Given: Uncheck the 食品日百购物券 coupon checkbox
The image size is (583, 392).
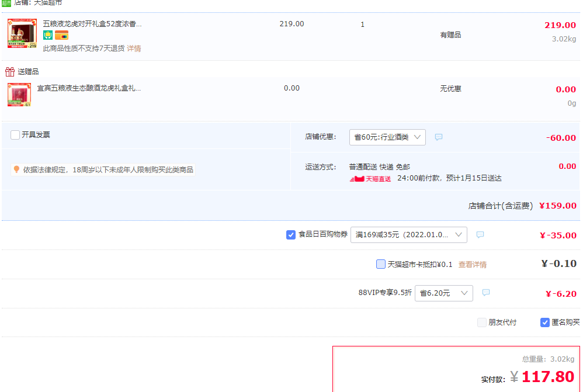Looking at the screenshot, I should tap(291, 235).
